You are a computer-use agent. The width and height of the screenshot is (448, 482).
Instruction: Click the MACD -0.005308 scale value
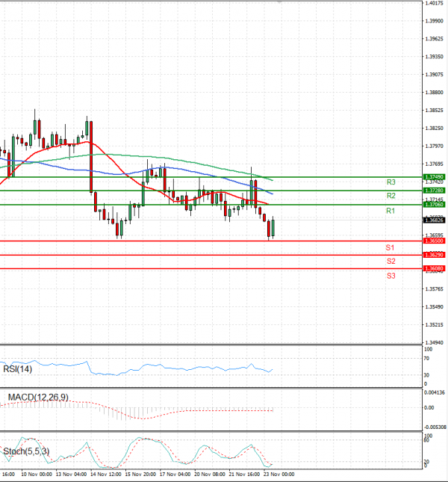pos(435,427)
